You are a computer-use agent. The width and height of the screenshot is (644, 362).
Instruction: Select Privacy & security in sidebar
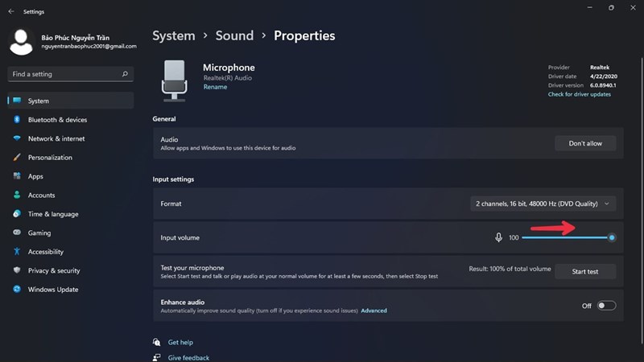click(54, 270)
